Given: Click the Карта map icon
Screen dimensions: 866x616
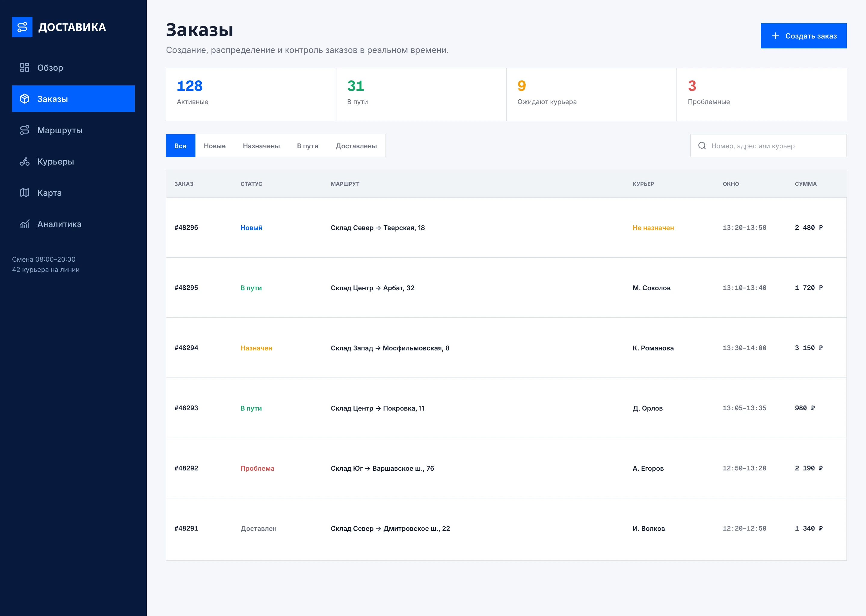Looking at the screenshot, I should [x=25, y=193].
